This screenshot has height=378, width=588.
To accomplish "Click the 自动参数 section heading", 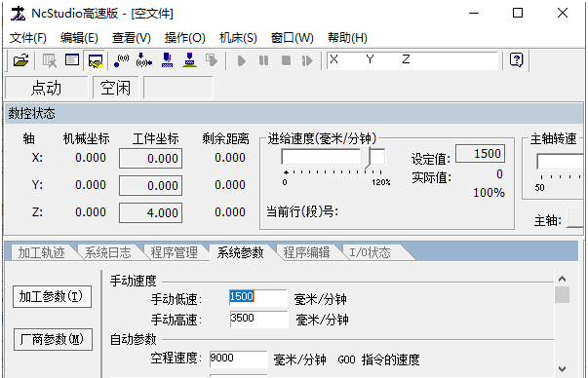I will coord(134,339).
